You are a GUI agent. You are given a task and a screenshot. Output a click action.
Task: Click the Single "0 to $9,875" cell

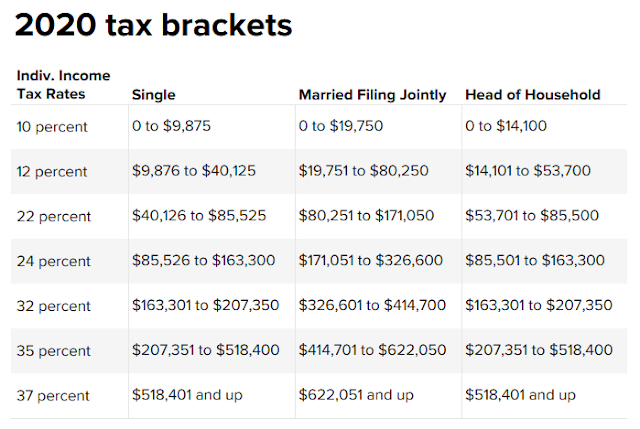coord(172,126)
